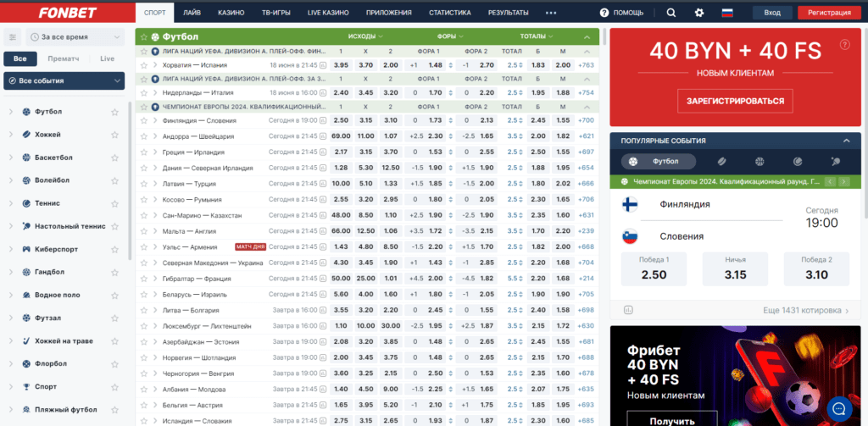This screenshot has width=868, height=426.
Task: Show next popular event arrow
Action: coord(843,181)
